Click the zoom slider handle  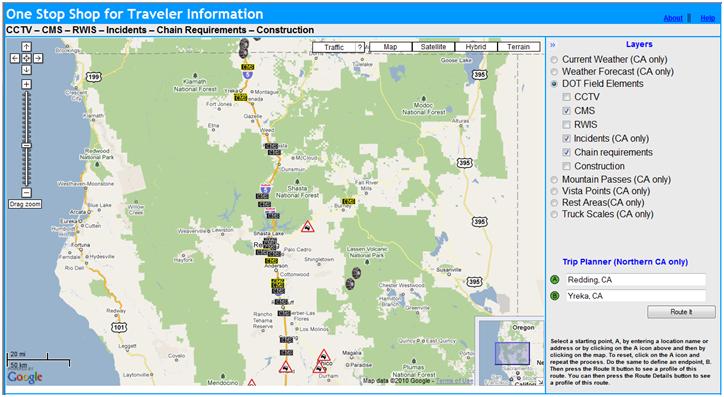pyautogui.click(x=26, y=145)
